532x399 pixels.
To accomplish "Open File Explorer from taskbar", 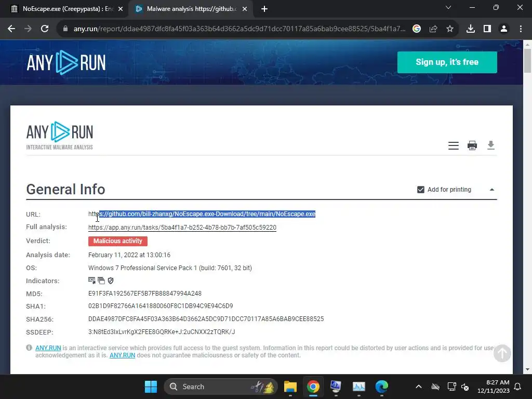I will [290, 387].
